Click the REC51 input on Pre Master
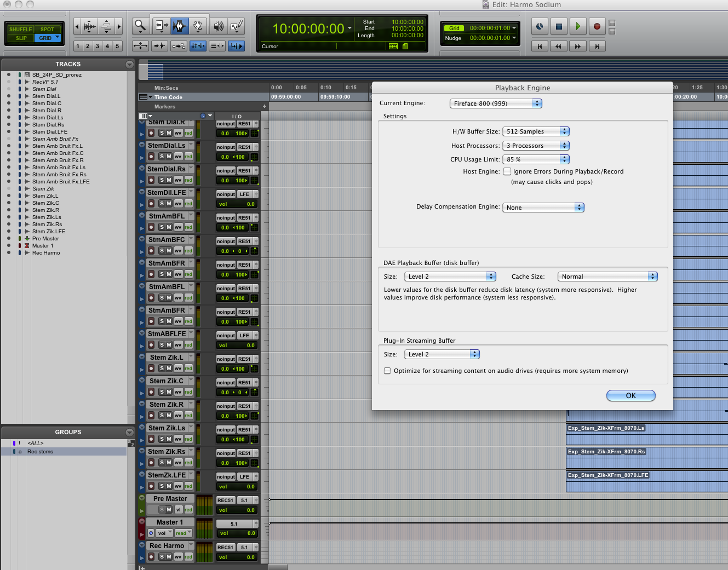 [x=225, y=500]
